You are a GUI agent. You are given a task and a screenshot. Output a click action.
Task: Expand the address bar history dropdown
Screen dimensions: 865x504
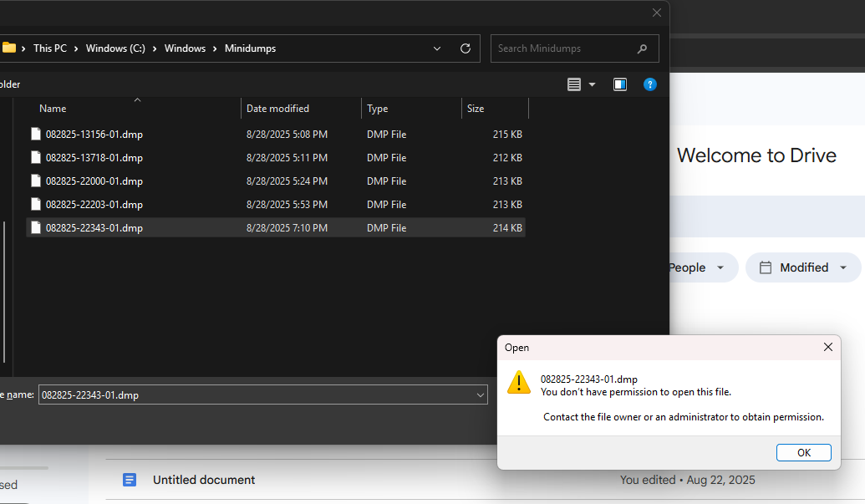(437, 48)
